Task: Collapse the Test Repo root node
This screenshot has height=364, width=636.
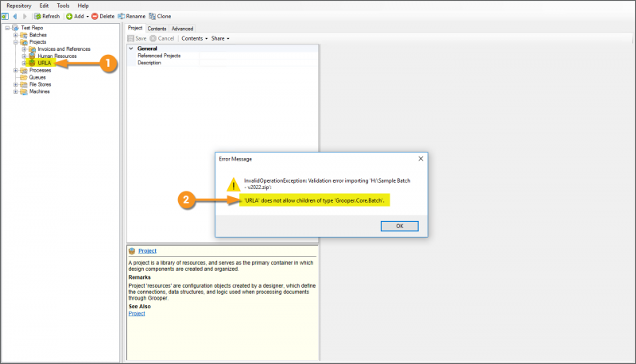Action: (x=7, y=28)
